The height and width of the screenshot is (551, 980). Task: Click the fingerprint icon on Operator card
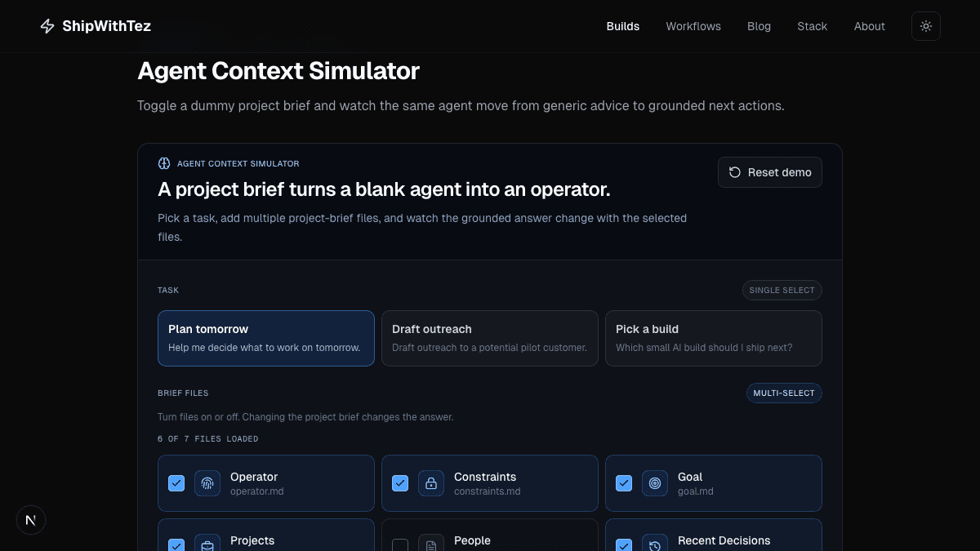coord(207,483)
